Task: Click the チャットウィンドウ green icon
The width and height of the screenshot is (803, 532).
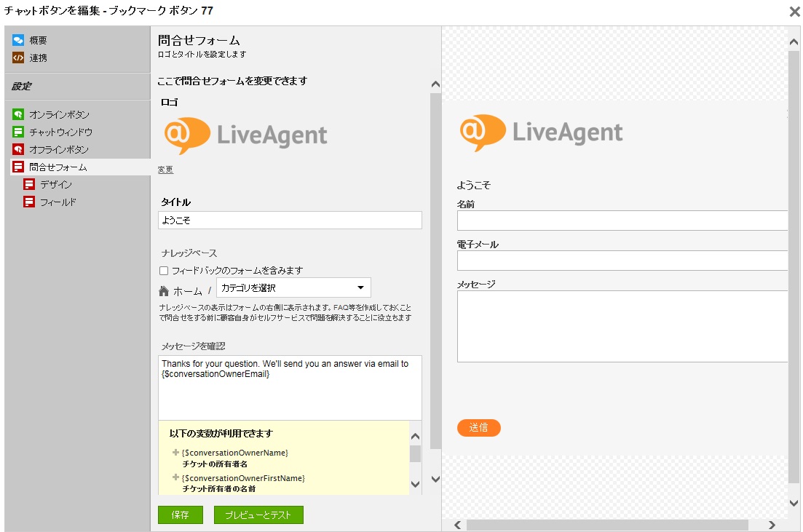Action: point(18,132)
